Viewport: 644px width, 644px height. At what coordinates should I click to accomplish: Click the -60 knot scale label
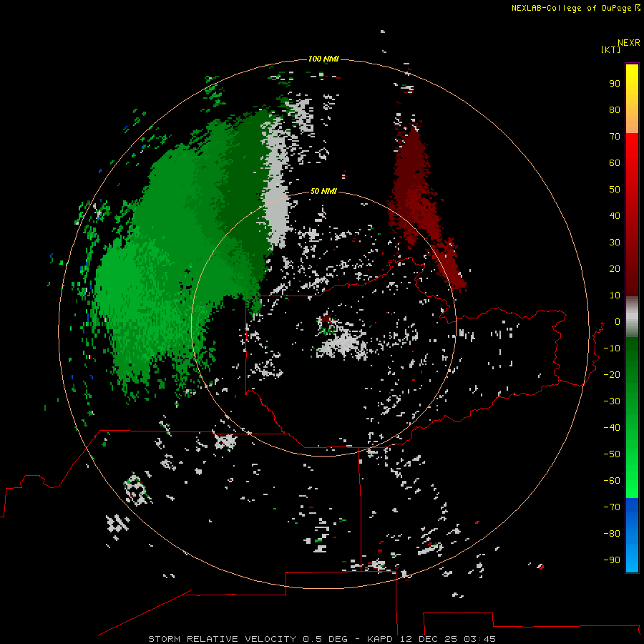pos(612,481)
